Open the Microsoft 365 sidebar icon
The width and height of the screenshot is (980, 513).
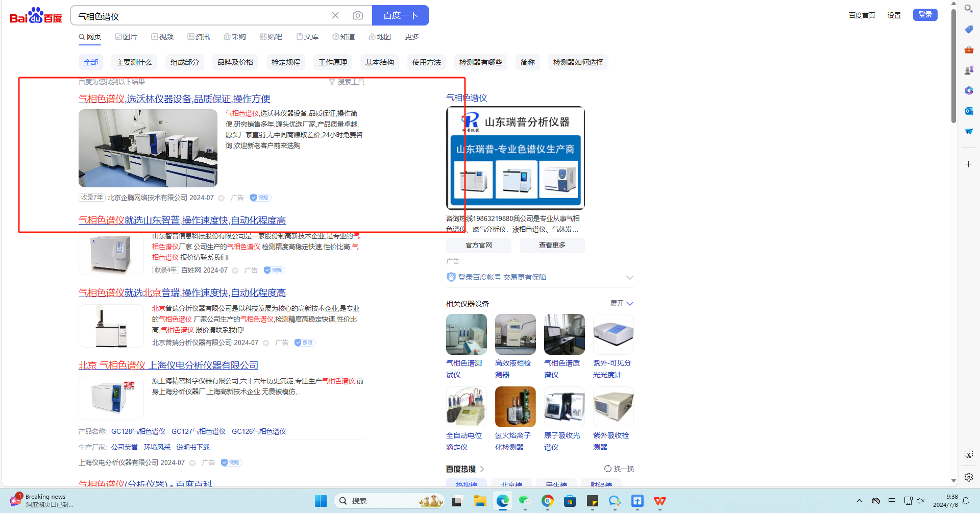[969, 90]
